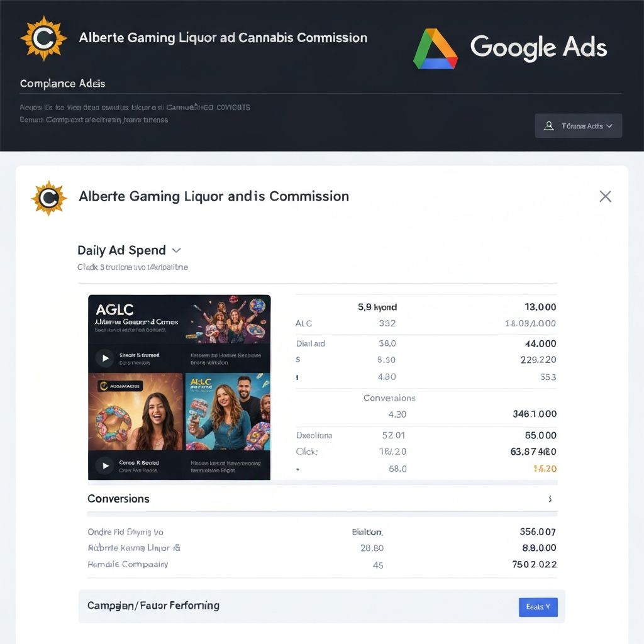Click the 'Google Ads' wordmark text
644x644 pixels.
pyautogui.click(x=538, y=47)
